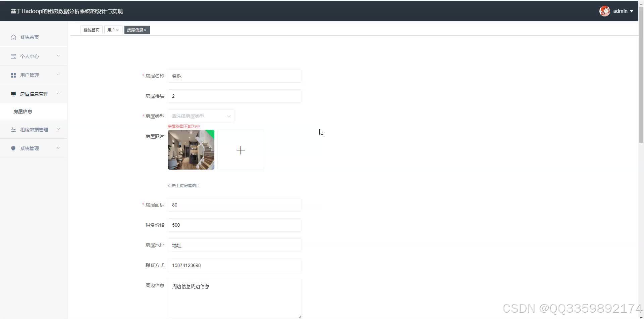The image size is (644, 319).
Task: Click the 房屋图片 field label
Action: pyautogui.click(x=155, y=136)
